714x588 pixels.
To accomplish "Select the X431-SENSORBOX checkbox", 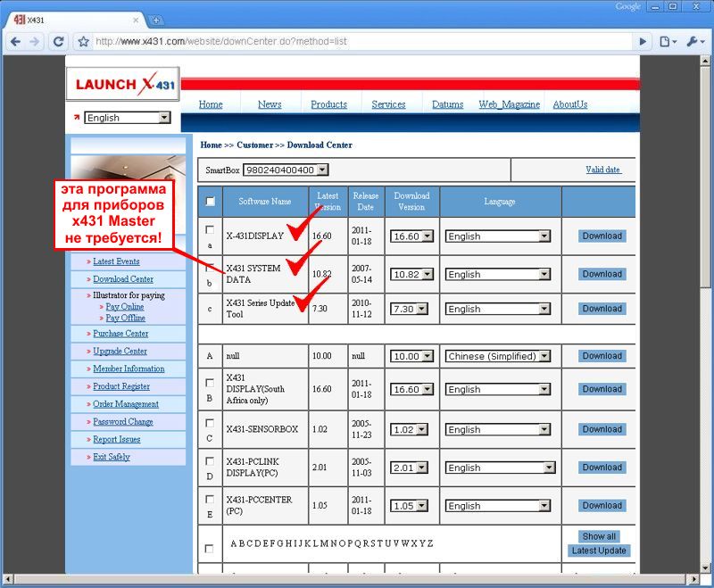I will pos(210,423).
